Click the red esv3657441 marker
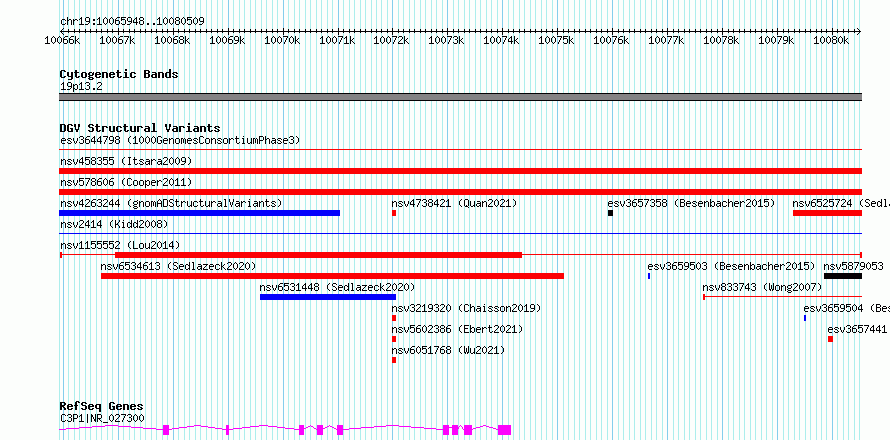The image size is (890, 440). point(830,339)
